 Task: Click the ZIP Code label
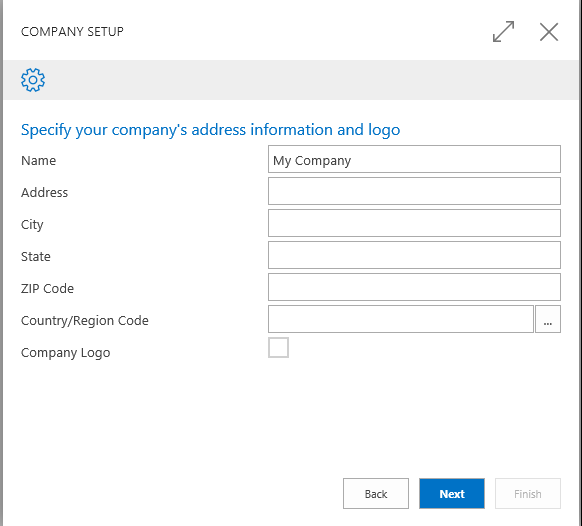48,288
